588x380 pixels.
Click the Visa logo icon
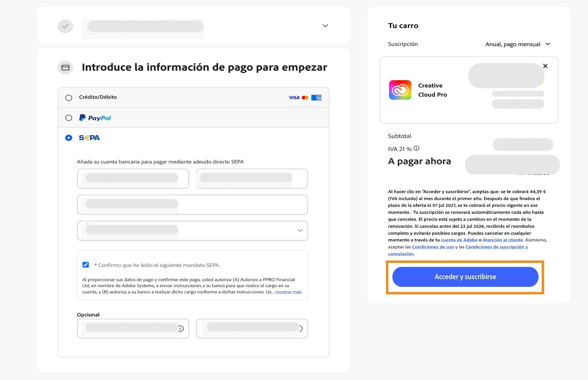click(294, 97)
